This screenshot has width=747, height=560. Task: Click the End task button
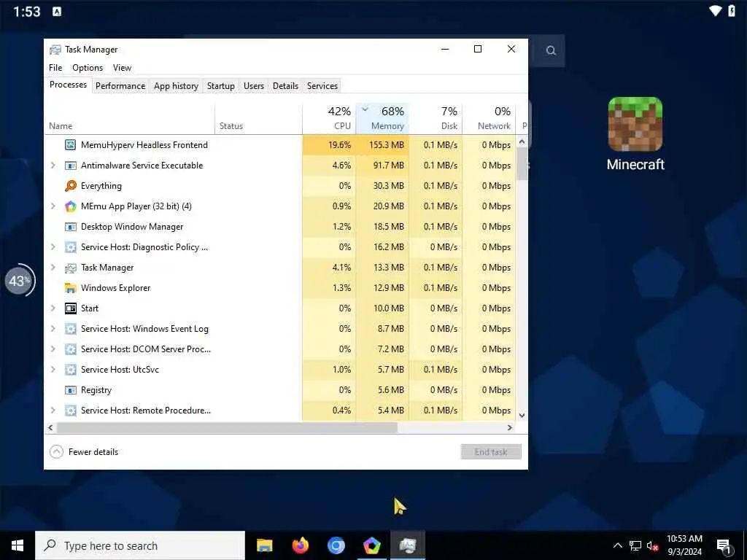pos(491,452)
